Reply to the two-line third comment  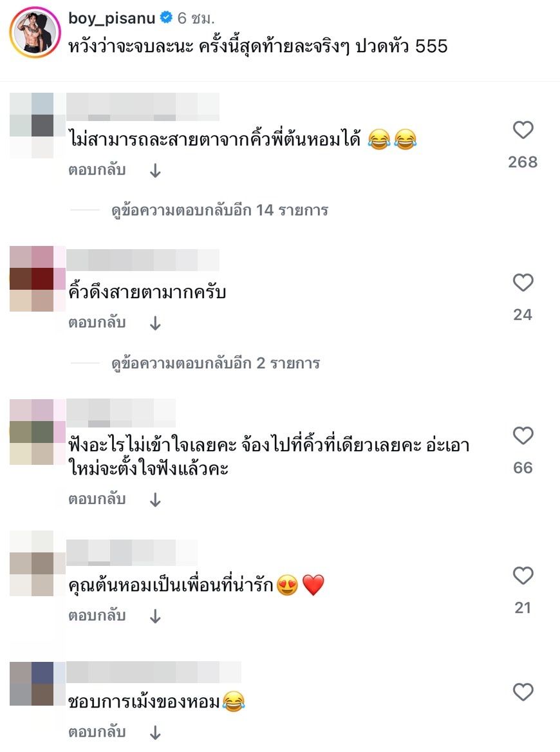pos(97,499)
